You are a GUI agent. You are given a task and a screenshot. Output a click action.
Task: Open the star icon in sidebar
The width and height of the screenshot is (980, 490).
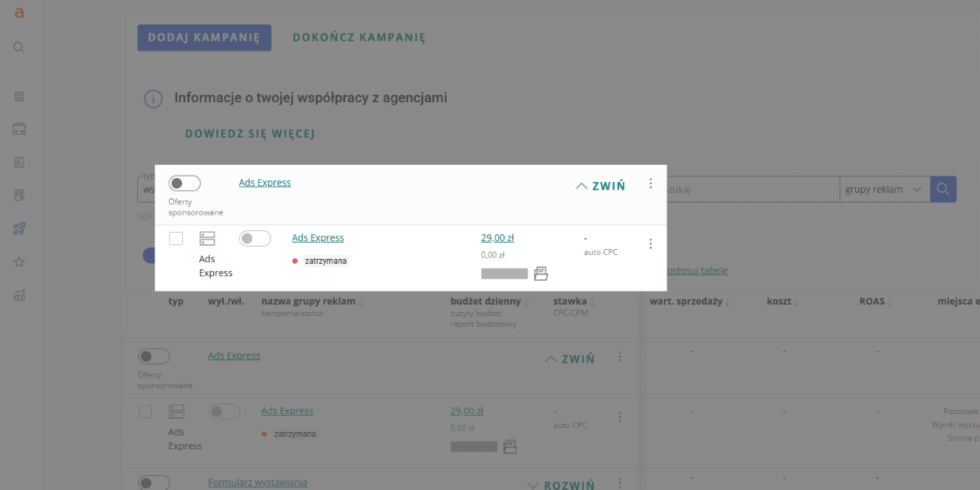20,262
